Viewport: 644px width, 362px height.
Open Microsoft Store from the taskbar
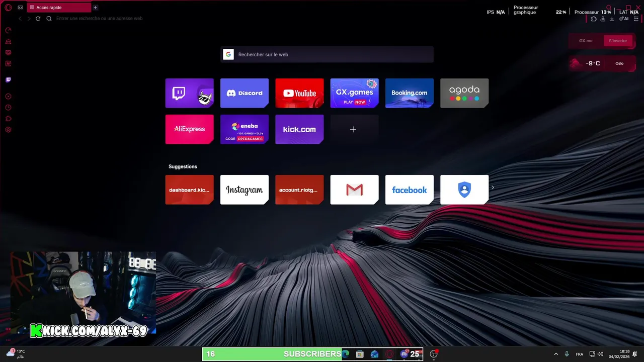coord(360,354)
